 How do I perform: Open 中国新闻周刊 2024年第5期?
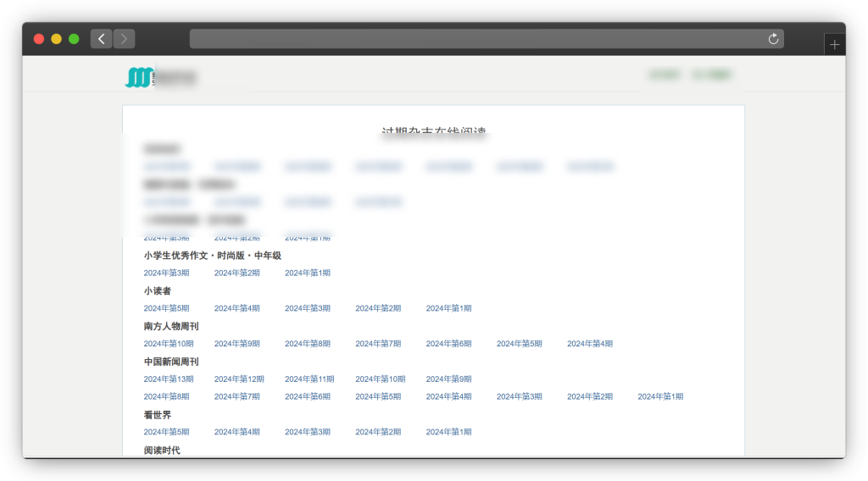[x=378, y=397]
